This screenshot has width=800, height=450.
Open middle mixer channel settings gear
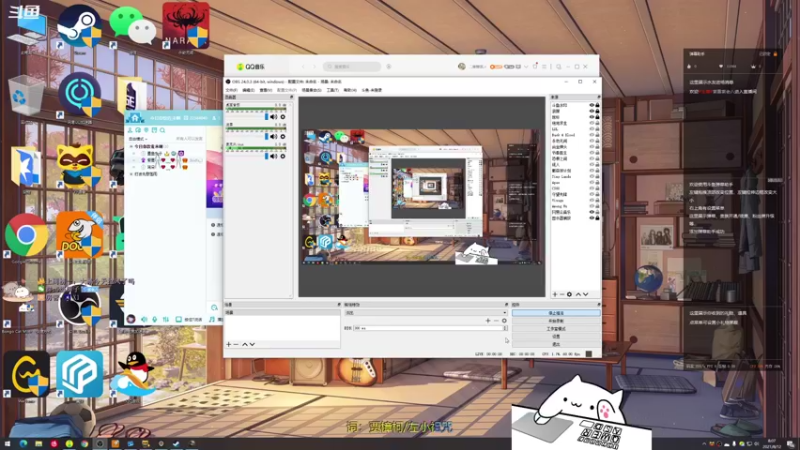click(x=283, y=136)
